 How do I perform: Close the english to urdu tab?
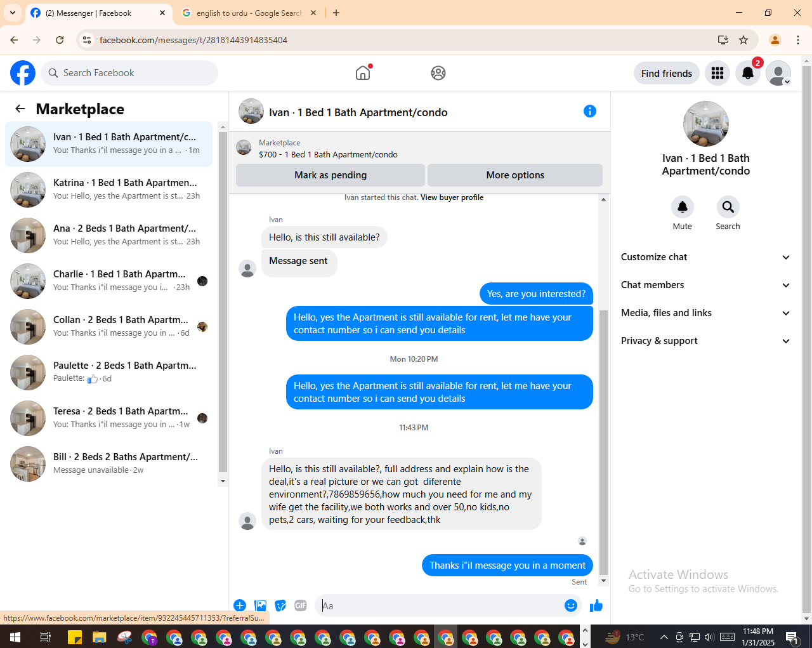pyautogui.click(x=313, y=13)
